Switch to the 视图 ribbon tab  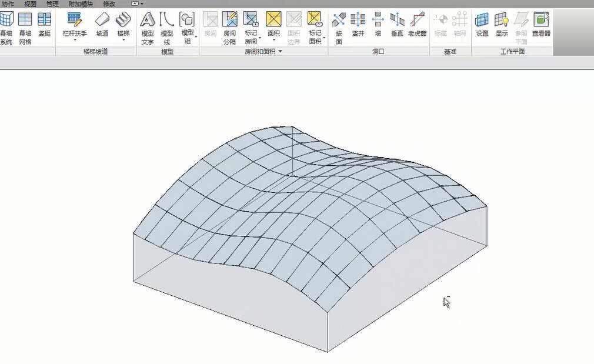30,4
